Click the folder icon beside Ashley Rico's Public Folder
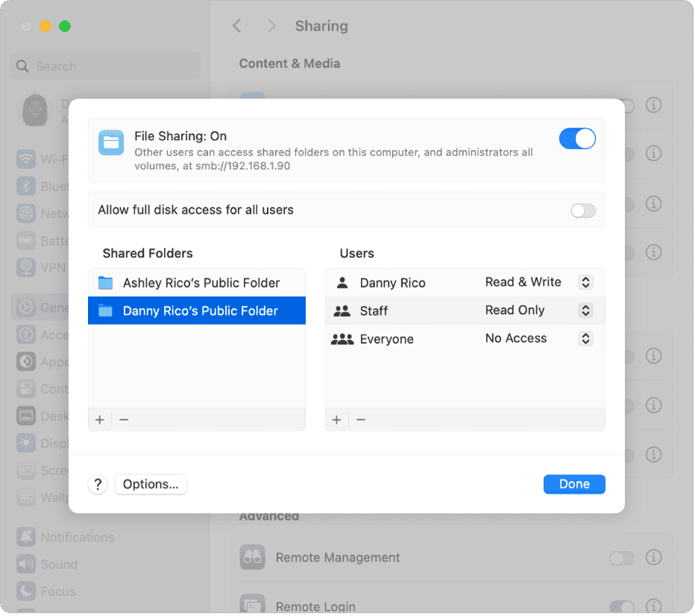This screenshot has height=616, width=695. click(x=105, y=283)
